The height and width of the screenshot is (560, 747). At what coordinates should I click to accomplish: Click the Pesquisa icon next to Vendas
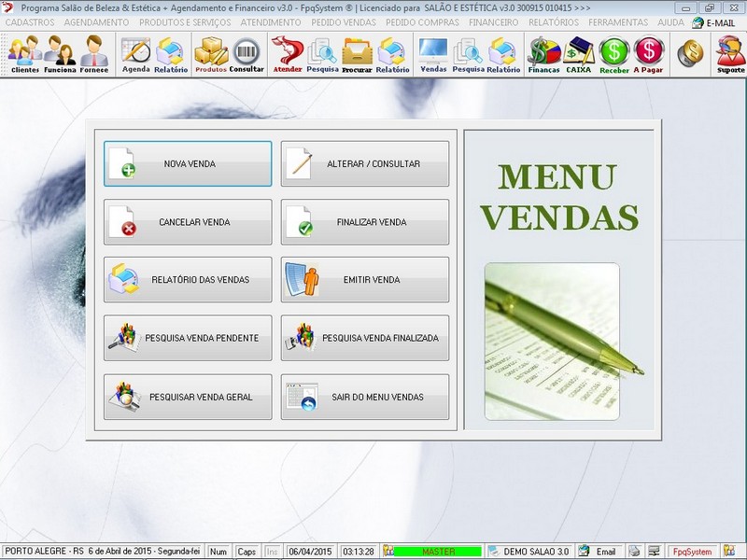point(468,55)
